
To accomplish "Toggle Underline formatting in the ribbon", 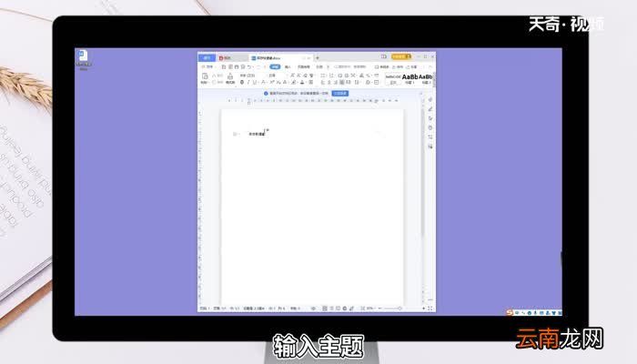I will point(254,82).
